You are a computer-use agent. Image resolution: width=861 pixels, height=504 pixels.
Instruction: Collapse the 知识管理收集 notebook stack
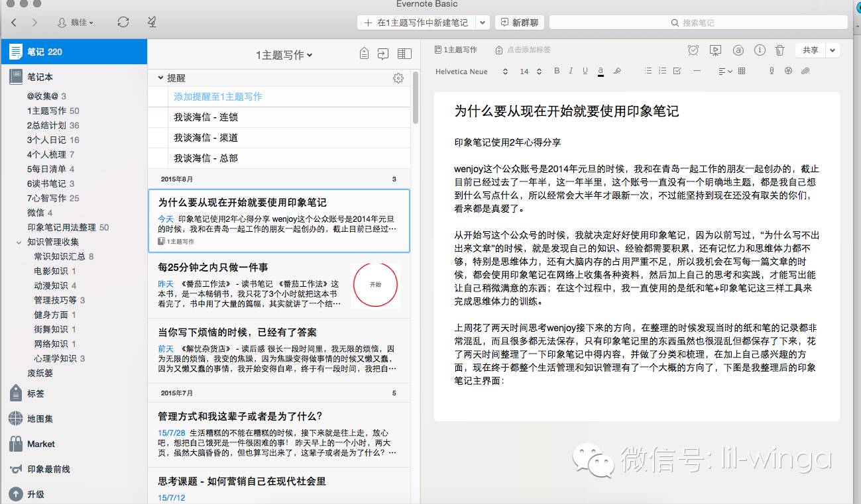coord(19,242)
